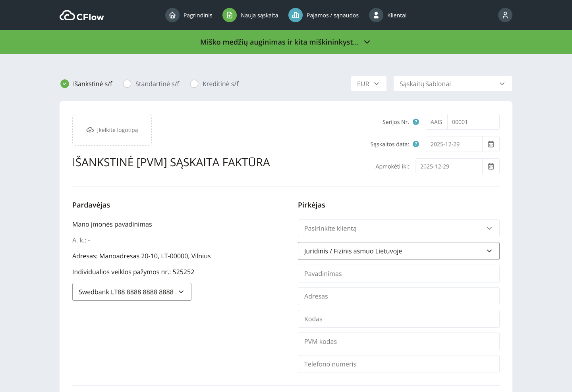The image size is (572, 392).
Task: Open Pagrindinis home icon
Action: coord(172,15)
